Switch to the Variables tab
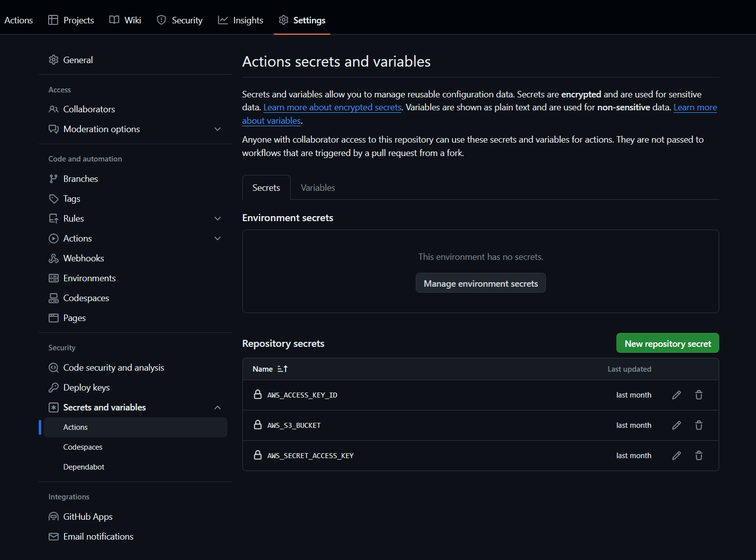756x560 pixels. coord(318,188)
